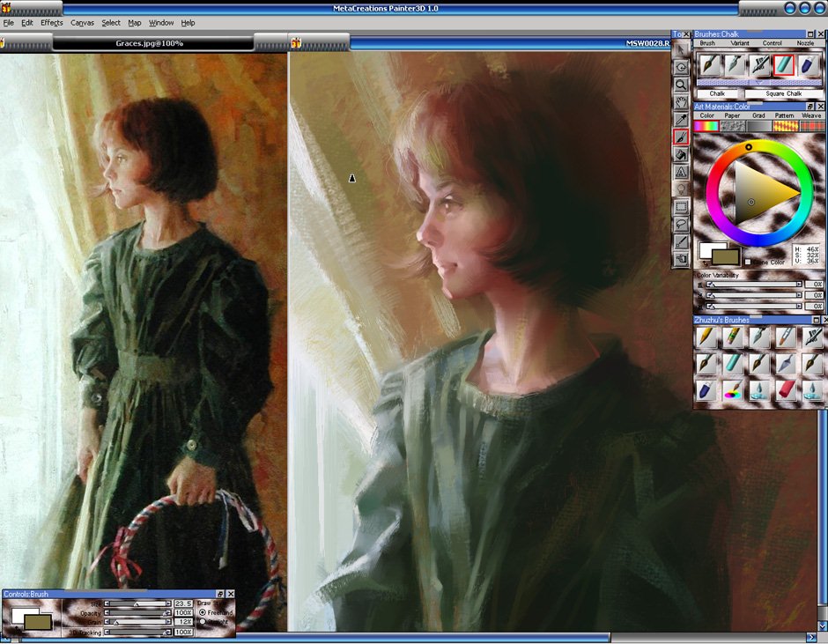Choose the teal chalk brush in Brushes:Chalk palette
The height and width of the screenshot is (644, 828).
coord(784,65)
